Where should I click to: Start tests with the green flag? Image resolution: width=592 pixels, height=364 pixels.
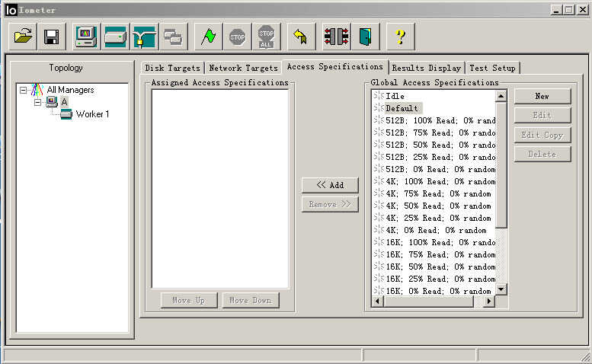(x=208, y=37)
